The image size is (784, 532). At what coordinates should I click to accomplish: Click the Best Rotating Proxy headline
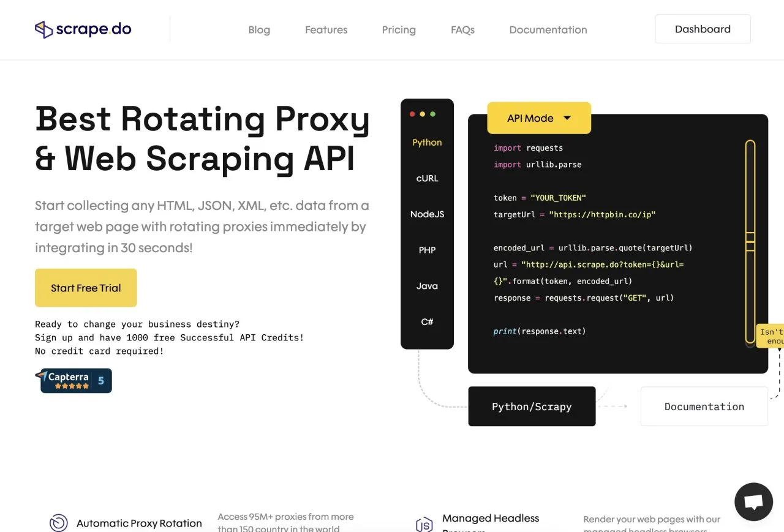[x=203, y=138]
